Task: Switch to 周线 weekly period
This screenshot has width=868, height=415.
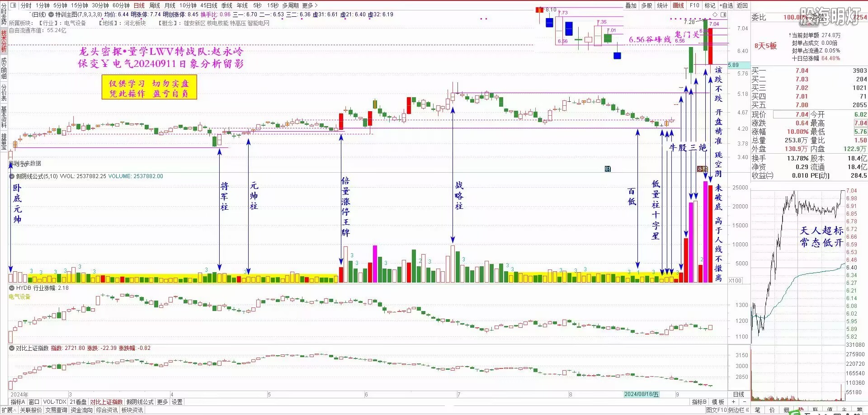Action: tap(155, 5)
